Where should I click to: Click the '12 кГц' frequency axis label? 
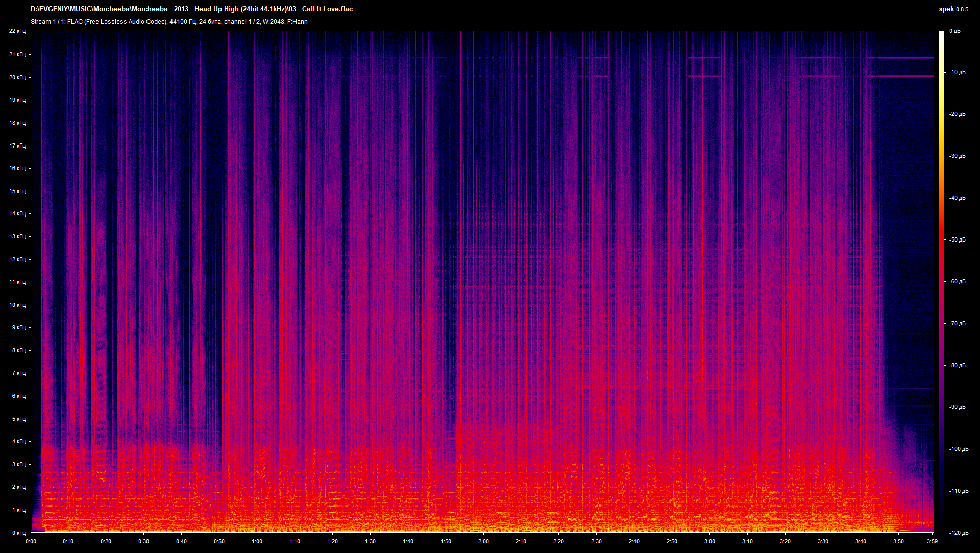[17, 259]
